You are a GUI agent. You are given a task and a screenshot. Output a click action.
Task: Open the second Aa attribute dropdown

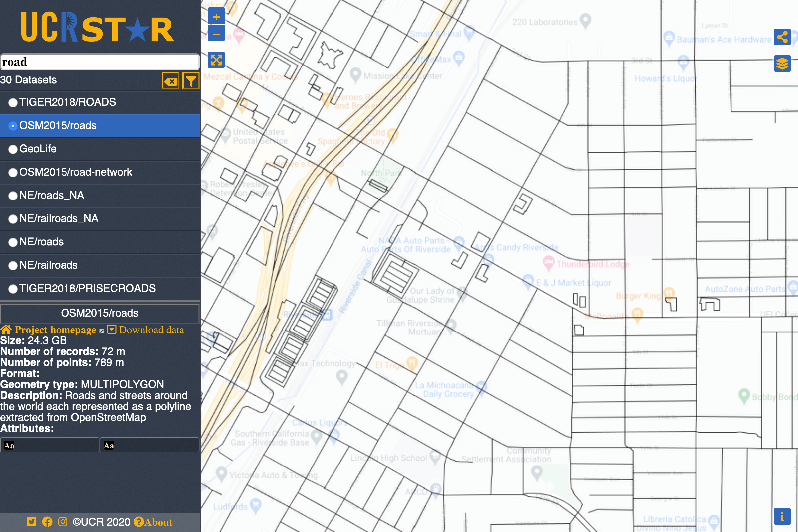[149, 445]
